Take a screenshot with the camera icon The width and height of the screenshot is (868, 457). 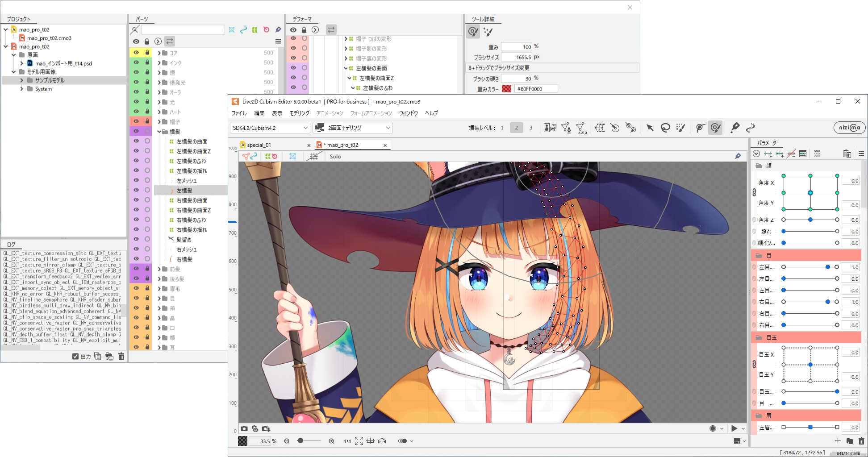(x=244, y=428)
